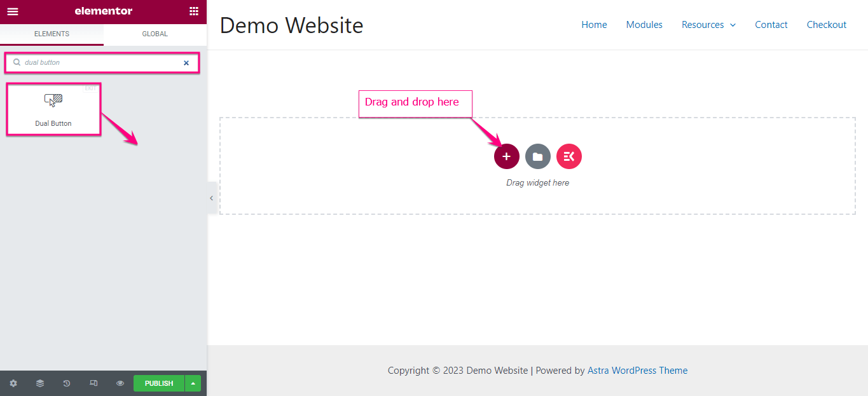Open revision history icon
This screenshot has height=396, width=868.
pyautogui.click(x=67, y=383)
